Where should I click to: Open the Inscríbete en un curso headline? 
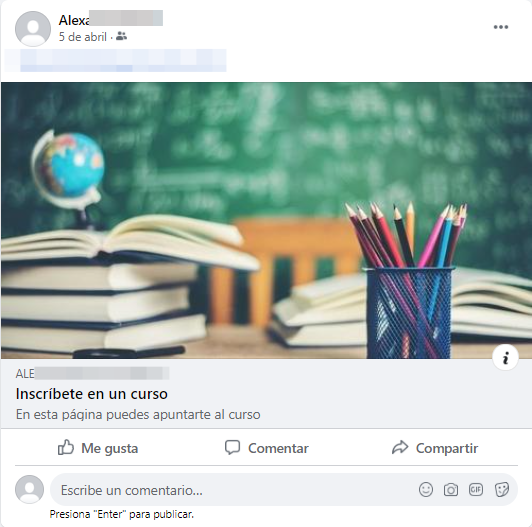pos(92,394)
